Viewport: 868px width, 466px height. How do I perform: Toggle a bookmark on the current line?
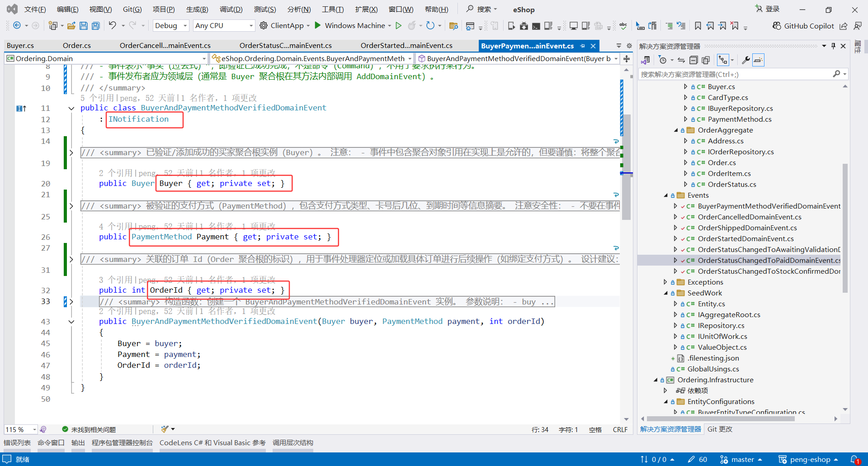pos(698,26)
